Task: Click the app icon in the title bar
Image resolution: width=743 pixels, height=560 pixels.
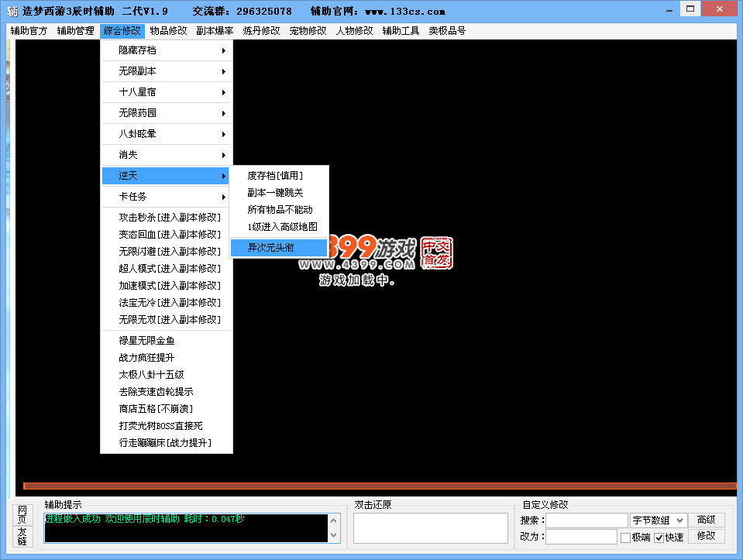Action: [x=12, y=11]
